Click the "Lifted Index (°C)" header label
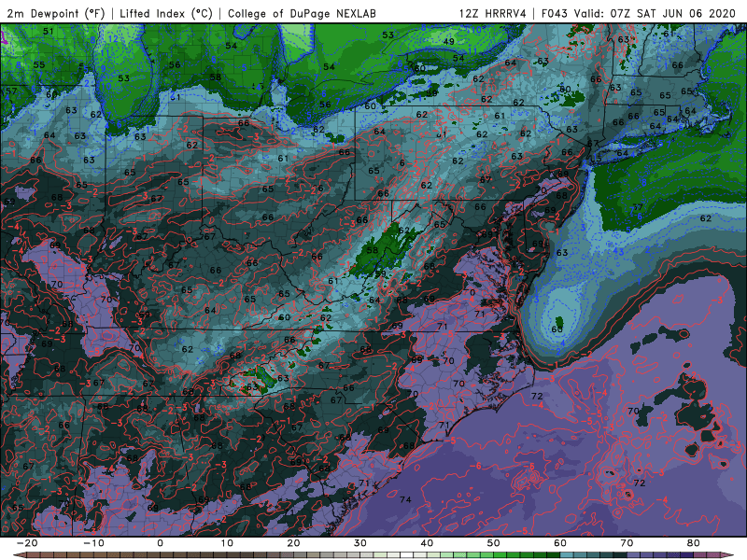This screenshot has height=560, width=747. [x=166, y=13]
